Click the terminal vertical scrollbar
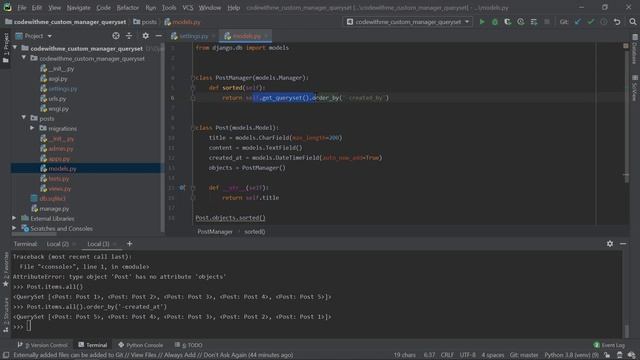Screen dimensions: 640x360 [627, 331]
